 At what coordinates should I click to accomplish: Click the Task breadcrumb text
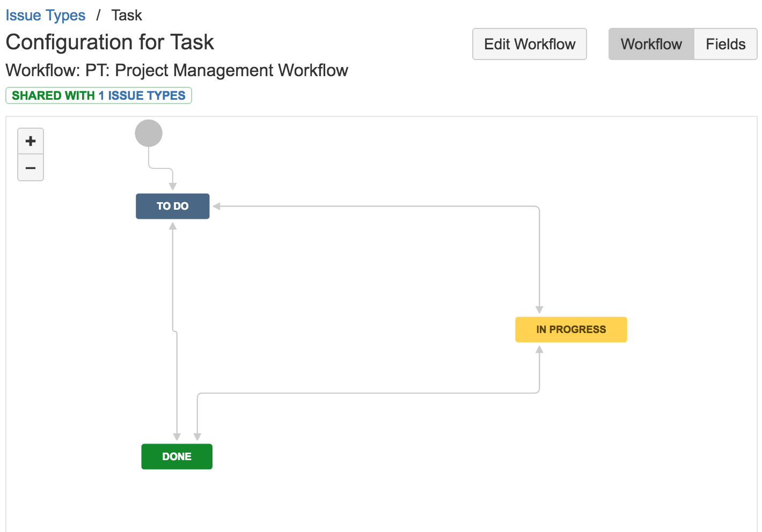[x=127, y=15]
